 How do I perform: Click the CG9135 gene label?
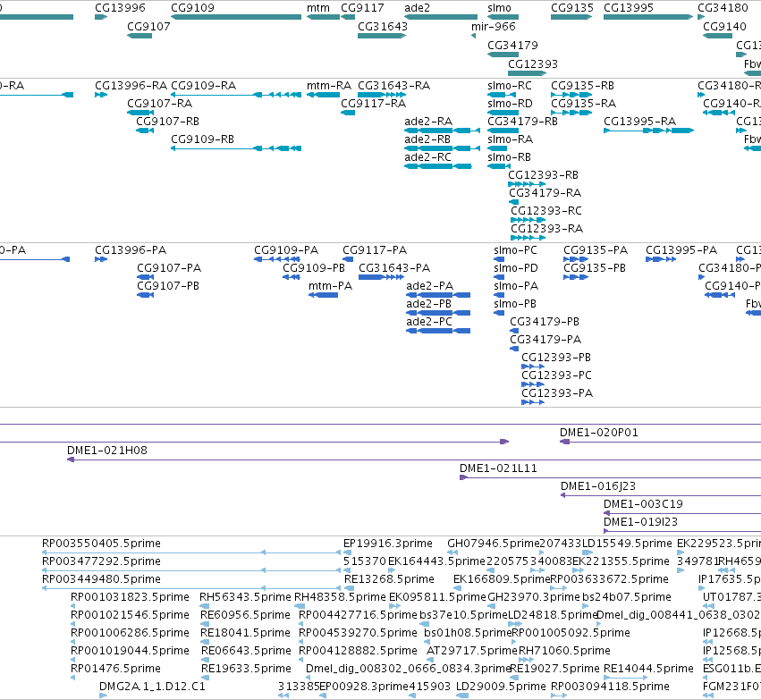[572, 8]
